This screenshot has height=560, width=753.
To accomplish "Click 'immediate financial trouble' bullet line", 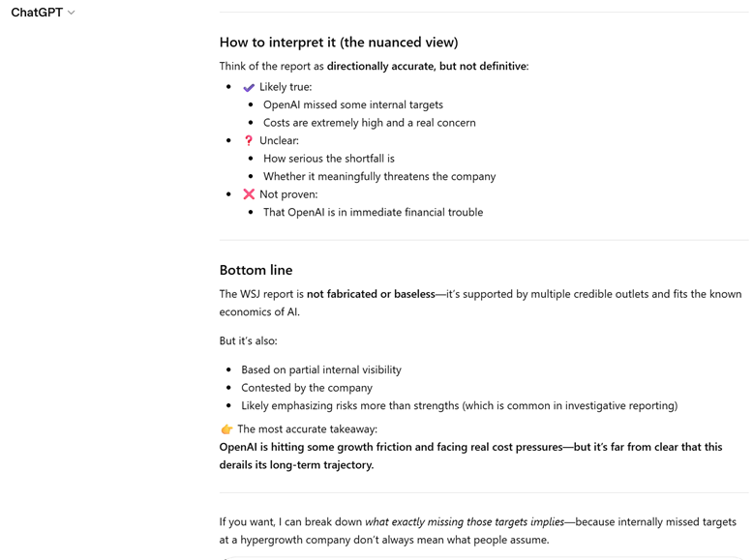I will [373, 213].
